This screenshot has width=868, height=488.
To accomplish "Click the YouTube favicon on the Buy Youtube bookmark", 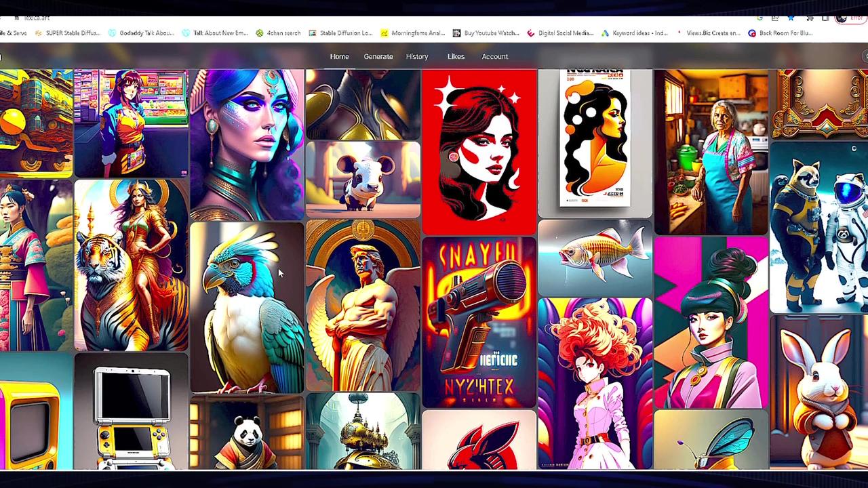I will point(456,33).
